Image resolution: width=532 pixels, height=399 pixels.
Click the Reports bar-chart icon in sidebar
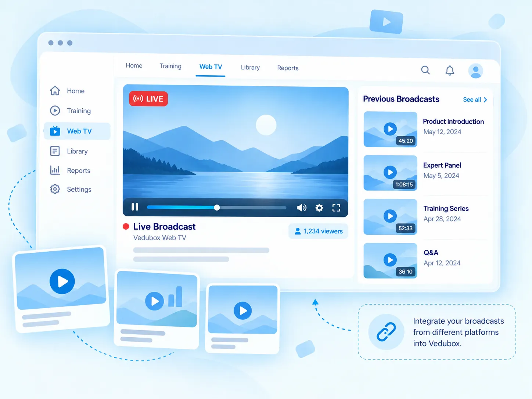pos(55,170)
